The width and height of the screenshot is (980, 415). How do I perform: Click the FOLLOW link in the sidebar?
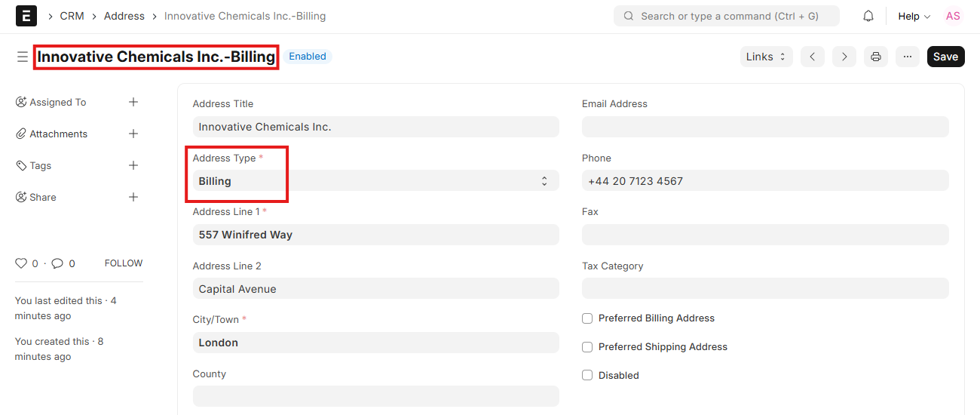click(x=124, y=263)
